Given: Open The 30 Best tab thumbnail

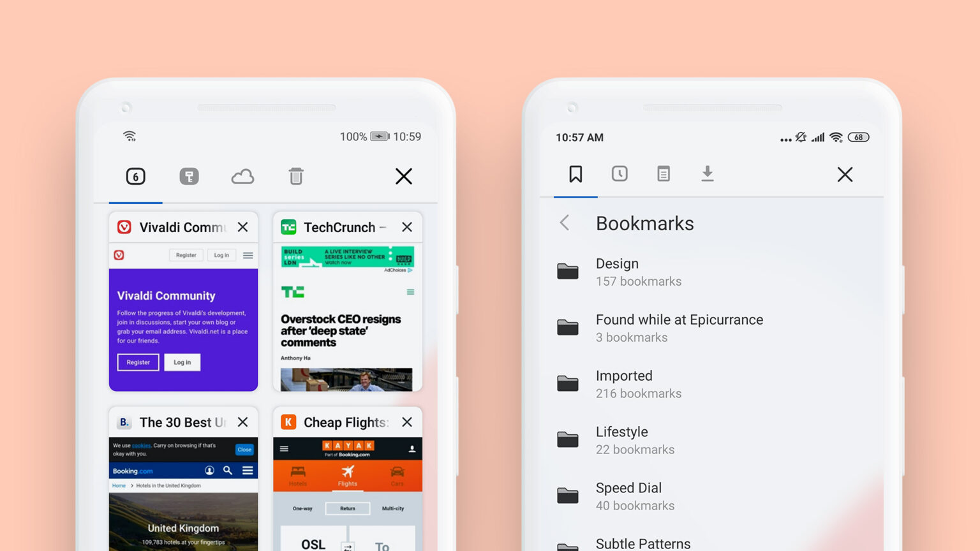Looking at the screenshot, I should (183, 497).
